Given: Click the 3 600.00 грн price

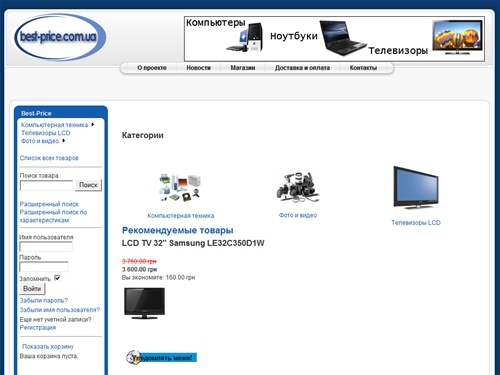Looking at the screenshot, I should coord(139,269).
